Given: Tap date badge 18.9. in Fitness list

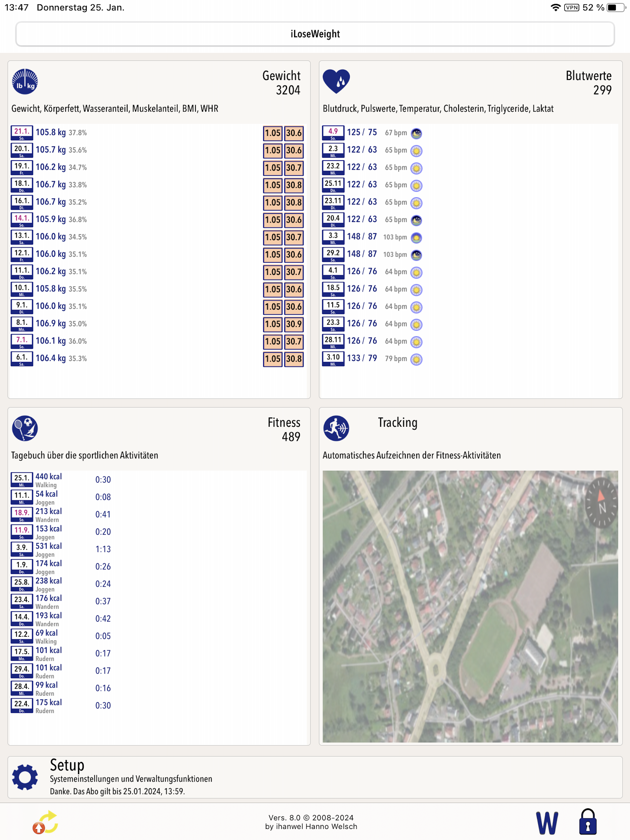Looking at the screenshot, I should point(22,515).
